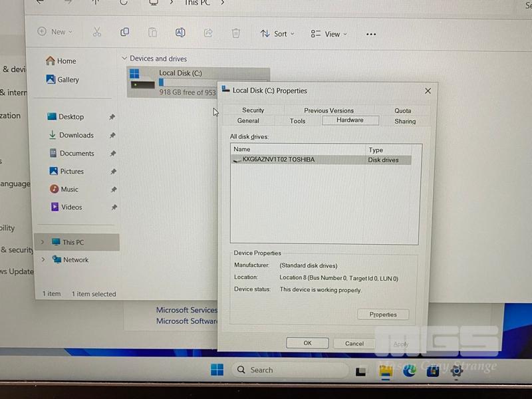
Task: Open the Videos quick access folder
Action: (66, 207)
